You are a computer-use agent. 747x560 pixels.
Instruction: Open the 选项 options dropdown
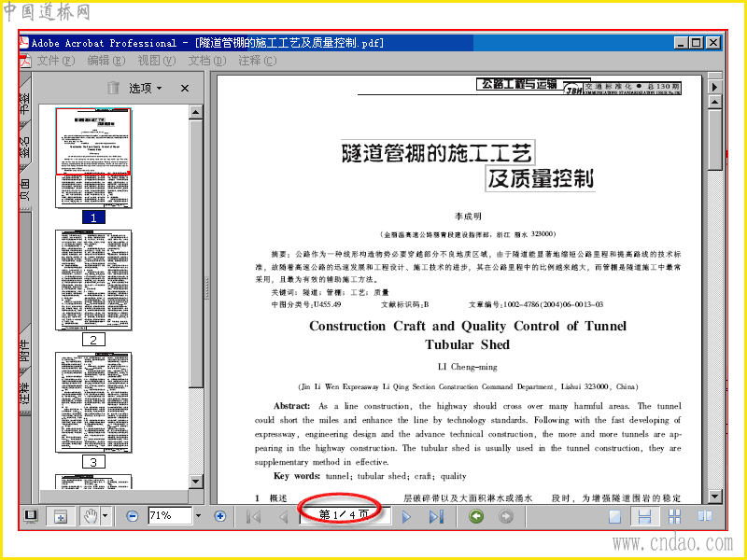coord(146,88)
